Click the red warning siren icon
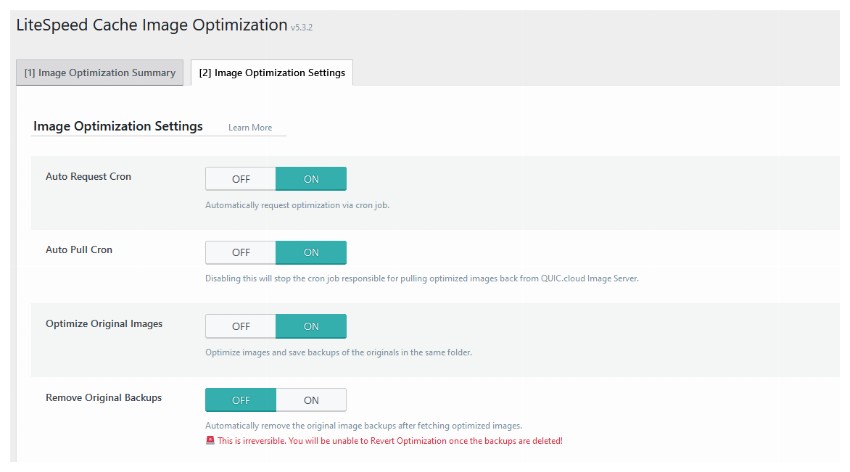850x472 pixels. coord(210,441)
